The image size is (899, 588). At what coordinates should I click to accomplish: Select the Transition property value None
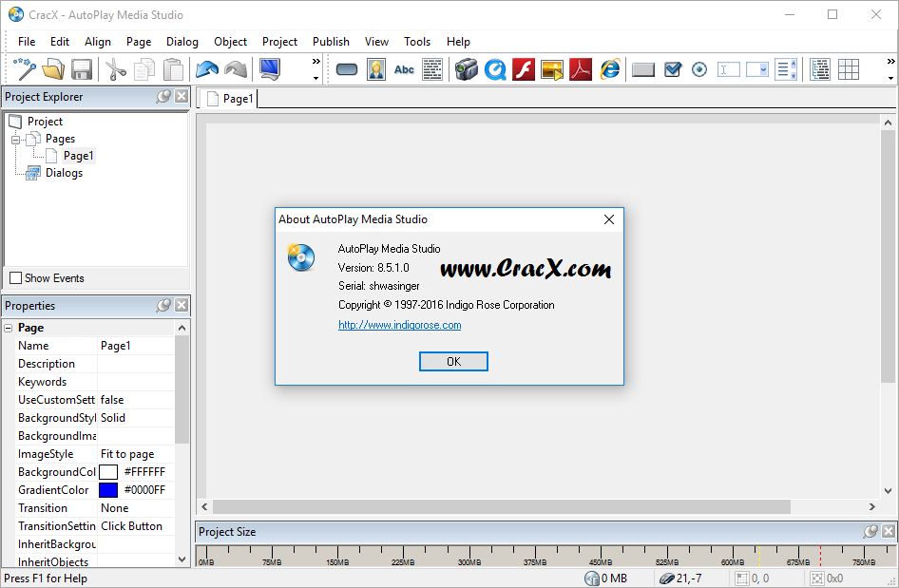pyautogui.click(x=115, y=508)
